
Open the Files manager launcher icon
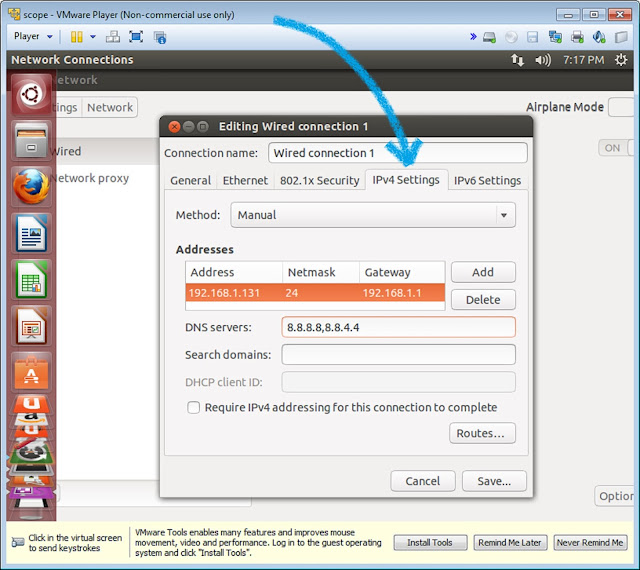(31, 141)
